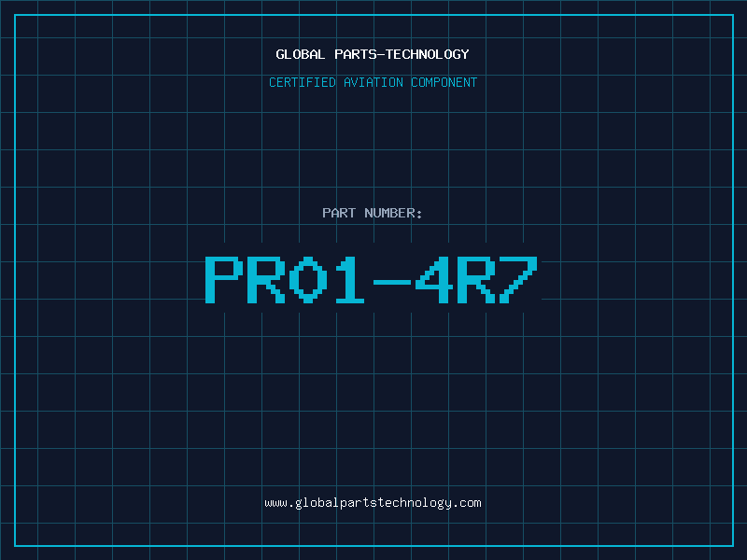
Task: Open the www.globalpartstechnology.com link
Action: (373, 503)
